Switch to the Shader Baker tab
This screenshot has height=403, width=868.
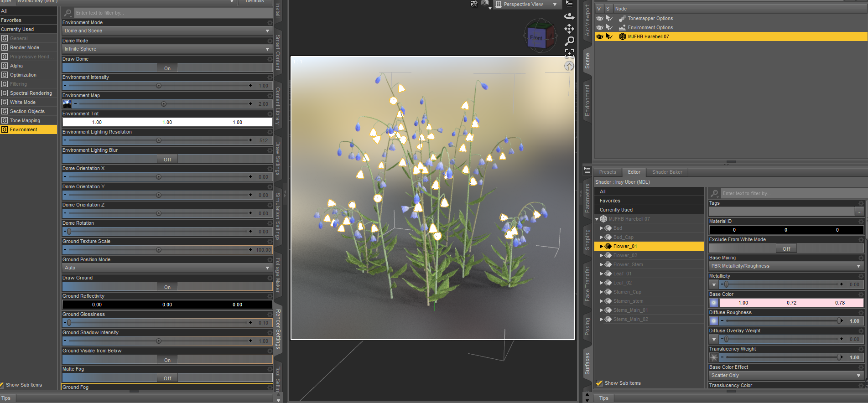click(x=667, y=172)
